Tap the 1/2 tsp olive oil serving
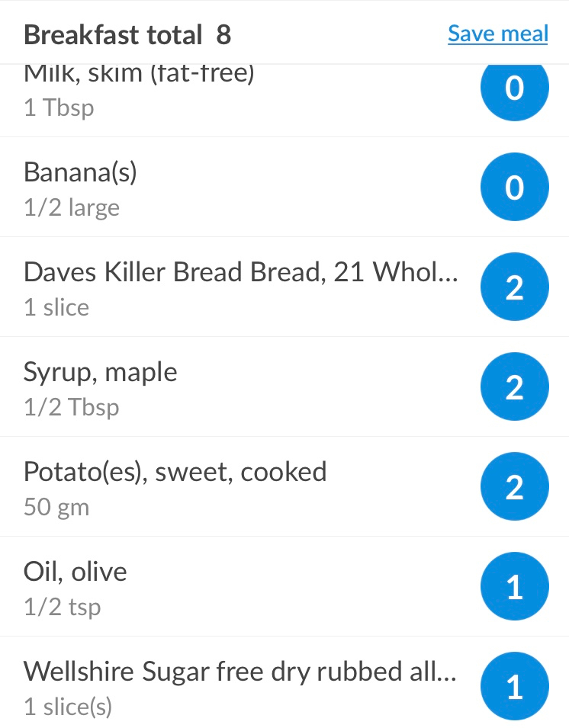 pos(63,607)
